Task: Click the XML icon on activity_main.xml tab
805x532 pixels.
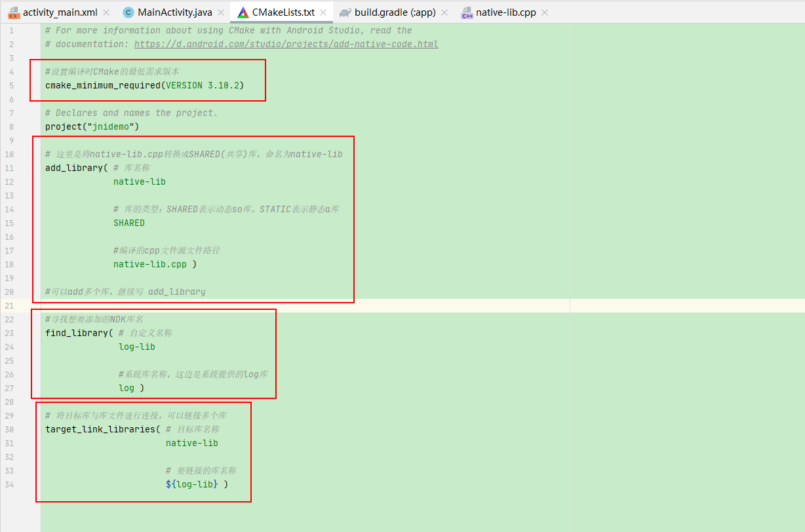Action: click(14, 11)
